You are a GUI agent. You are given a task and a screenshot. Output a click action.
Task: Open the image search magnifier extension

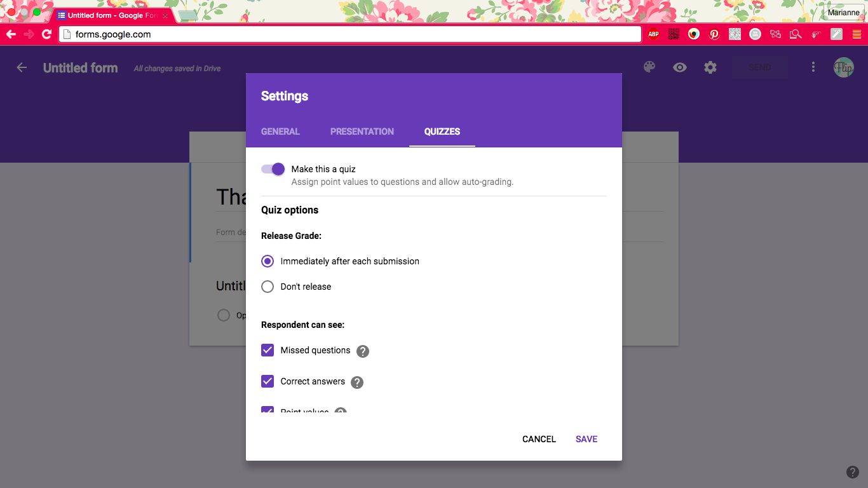[x=796, y=34]
